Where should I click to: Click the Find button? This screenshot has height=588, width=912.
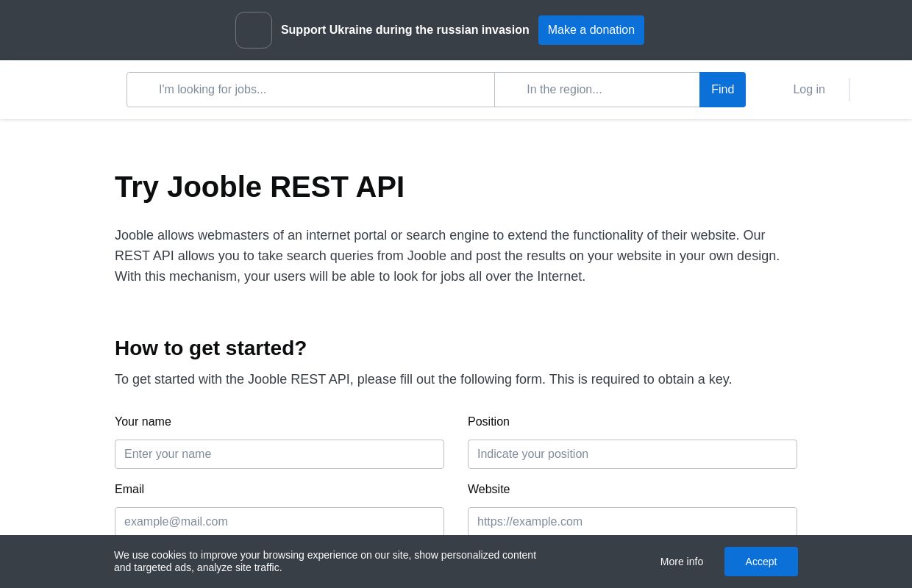pos(722,90)
